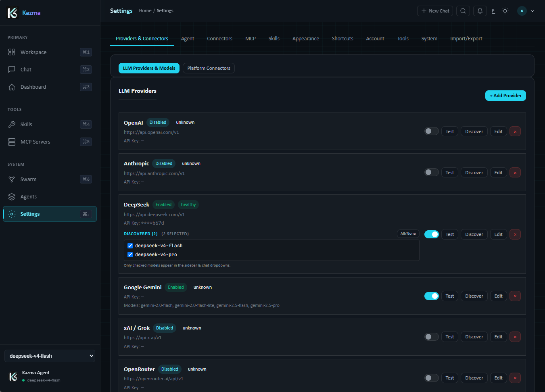Click Edit for the Anthropic provider

[x=499, y=173]
